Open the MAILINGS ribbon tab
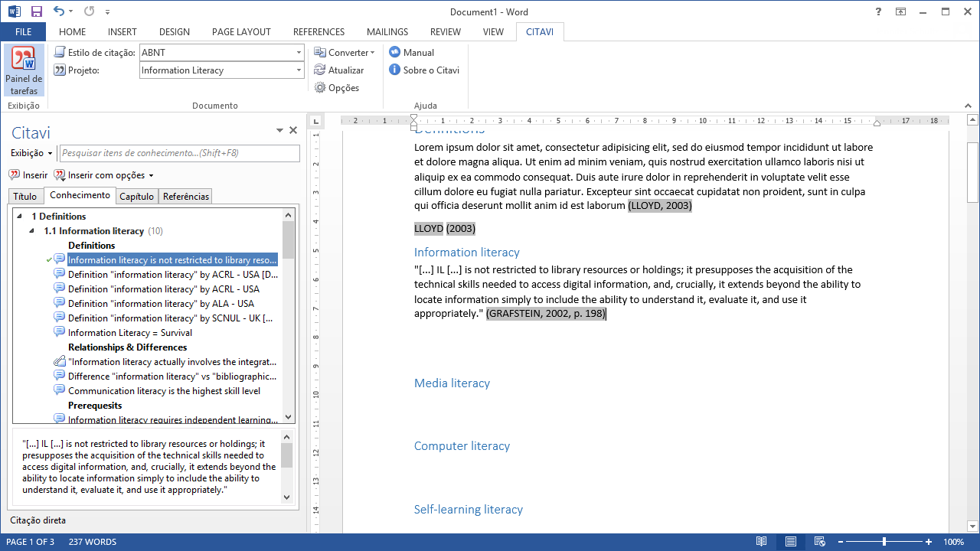Viewport: 980px width, 551px height. click(x=387, y=32)
